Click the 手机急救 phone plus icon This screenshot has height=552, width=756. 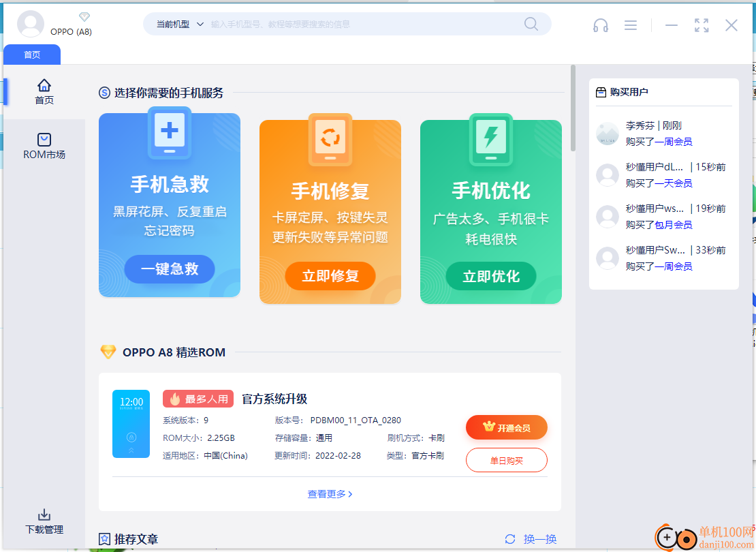[x=169, y=133]
